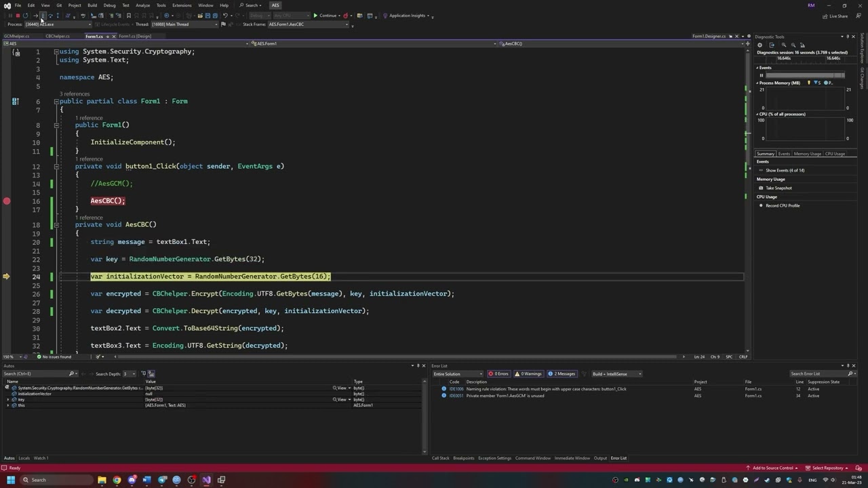Open the Analyze menu
The width and height of the screenshot is (868, 488).
142,5
